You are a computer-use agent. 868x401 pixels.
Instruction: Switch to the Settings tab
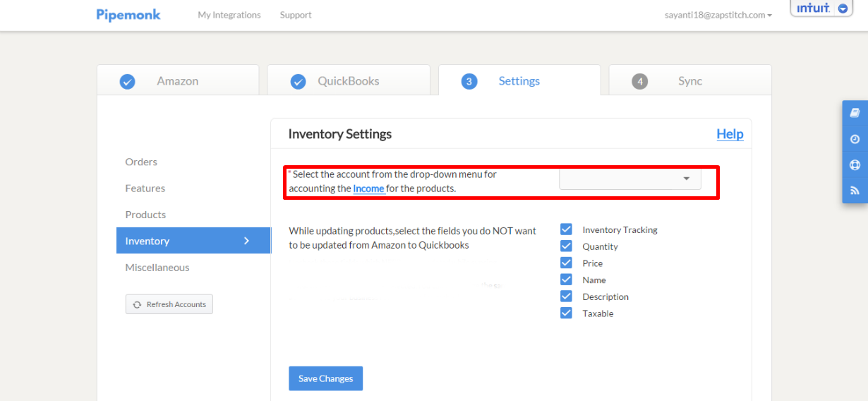click(519, 80)
